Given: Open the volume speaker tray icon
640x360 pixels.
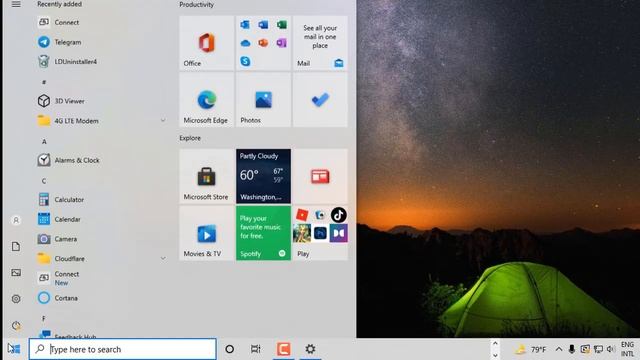Looking at the screenshot, I should pos(611,349).
